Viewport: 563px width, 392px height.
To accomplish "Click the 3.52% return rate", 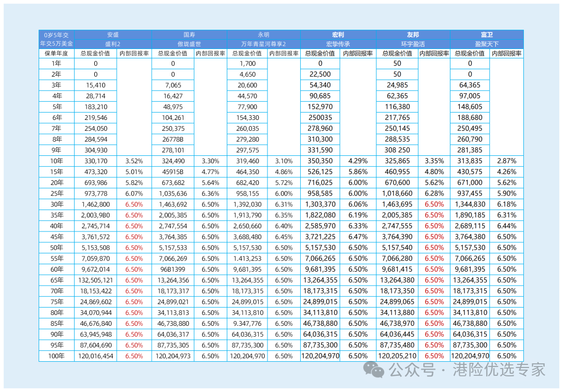I will tap(134, 161).
